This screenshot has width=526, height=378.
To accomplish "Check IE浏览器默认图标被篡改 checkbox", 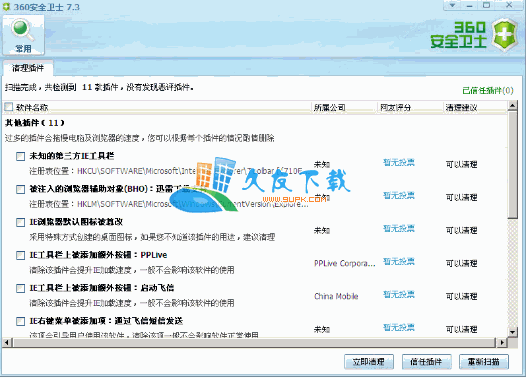I will pyautogui.click(x=20, y=222).
